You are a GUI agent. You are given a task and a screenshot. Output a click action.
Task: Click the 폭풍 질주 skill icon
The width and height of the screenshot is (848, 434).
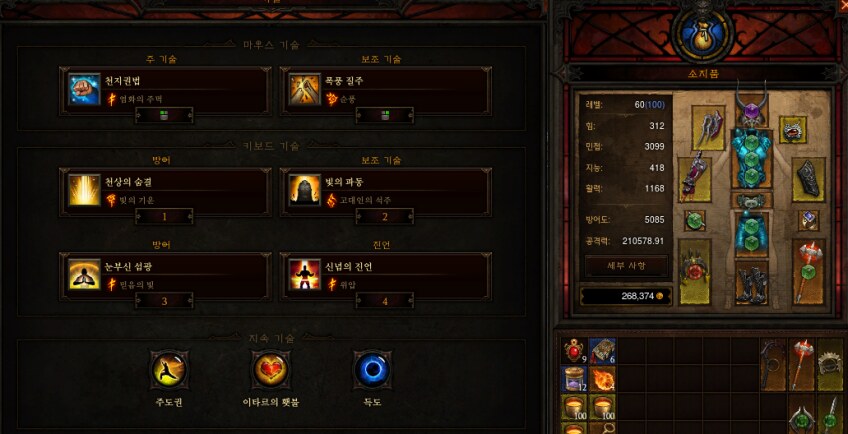(x=304, y=89)
